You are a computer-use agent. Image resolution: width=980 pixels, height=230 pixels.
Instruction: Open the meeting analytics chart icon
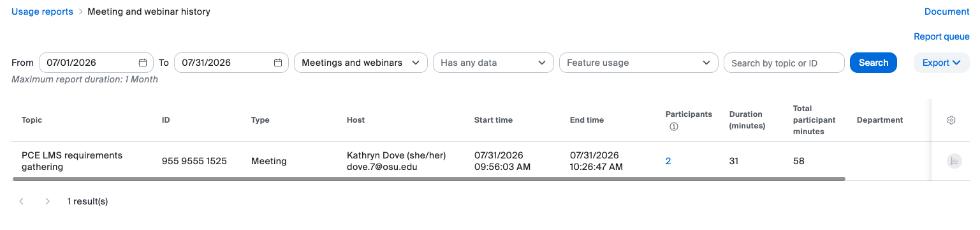pos(954,161)
